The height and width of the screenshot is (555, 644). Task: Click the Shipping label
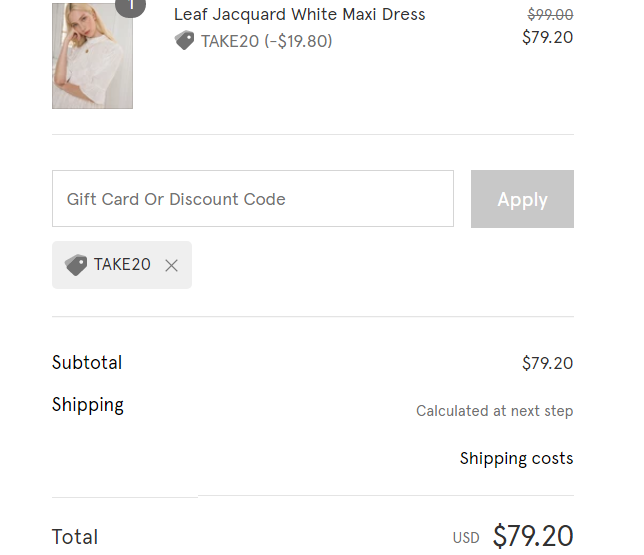point(88,405)
